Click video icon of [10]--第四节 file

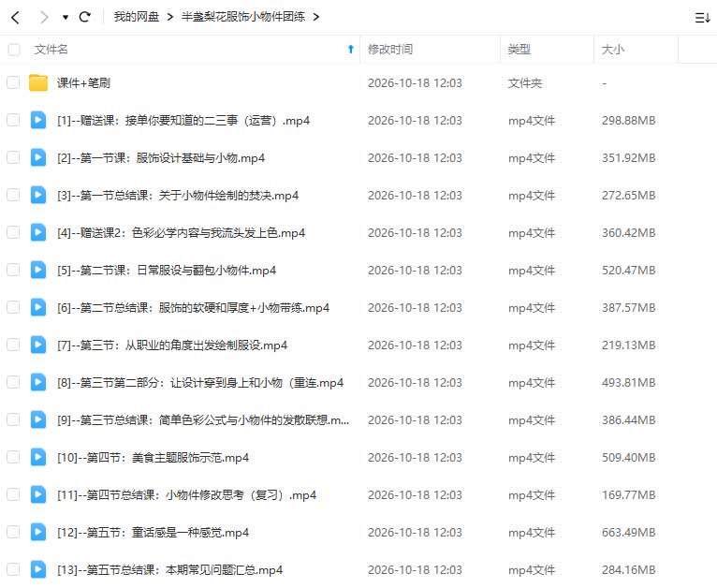38,458
